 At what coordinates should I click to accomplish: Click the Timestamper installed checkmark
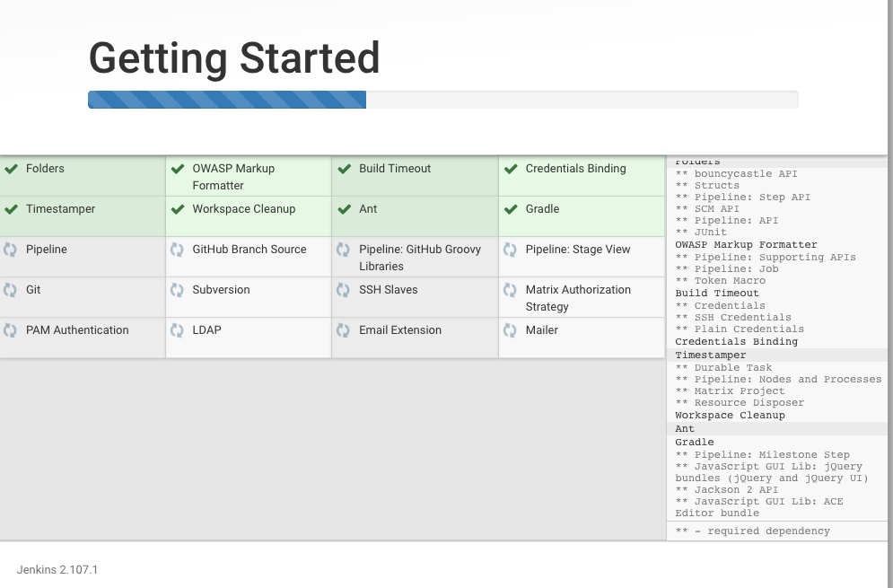click(11, 209)
